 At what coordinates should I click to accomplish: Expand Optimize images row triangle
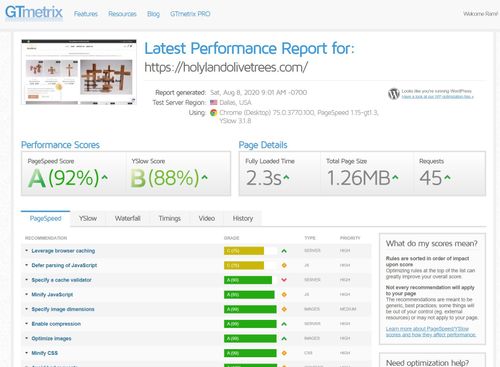27,338
